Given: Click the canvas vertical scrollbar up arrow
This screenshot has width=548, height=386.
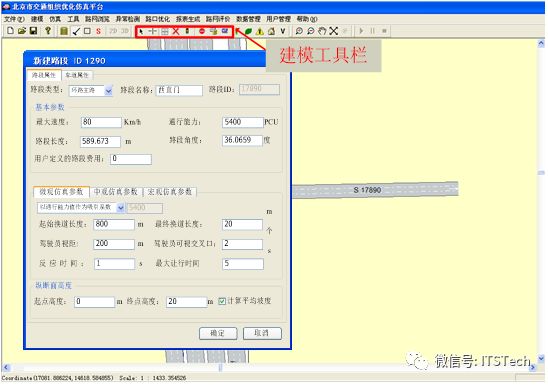Looking at the screenshot, I should click(541, 44).
